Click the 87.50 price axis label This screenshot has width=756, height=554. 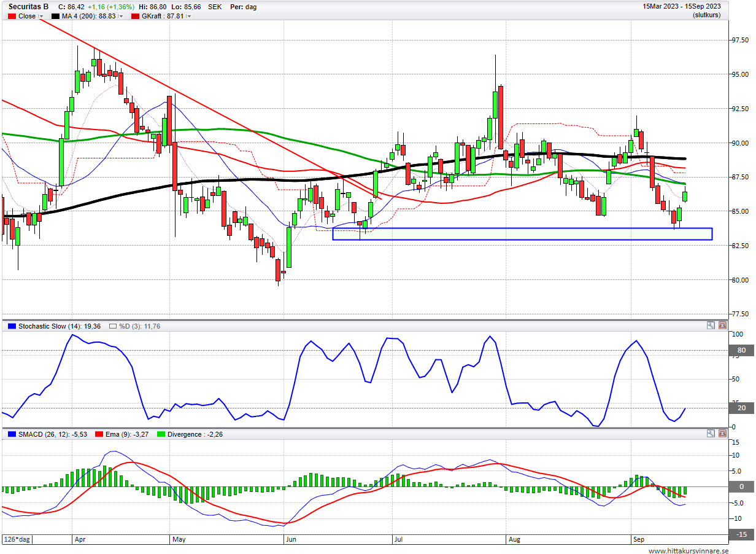(741, 177)
